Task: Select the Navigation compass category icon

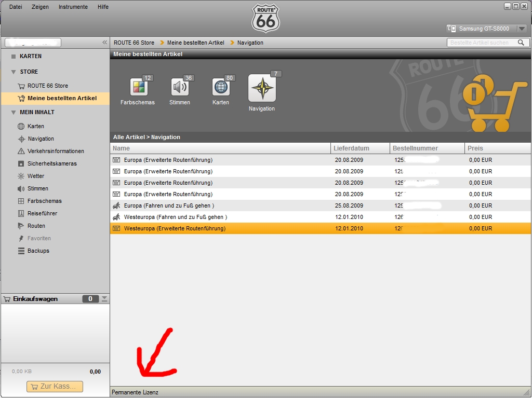Action: [x=262, y=88]
